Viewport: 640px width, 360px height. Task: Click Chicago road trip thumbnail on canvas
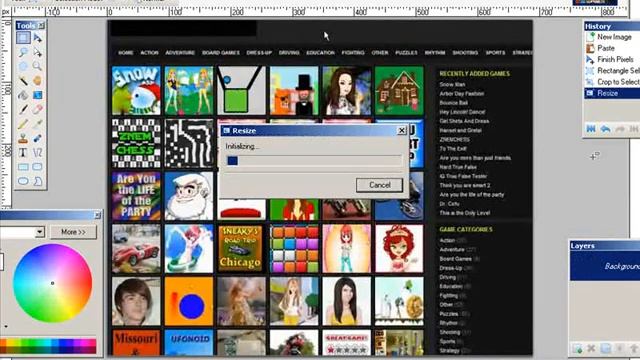pyautogui.click(x=241, y=248)
